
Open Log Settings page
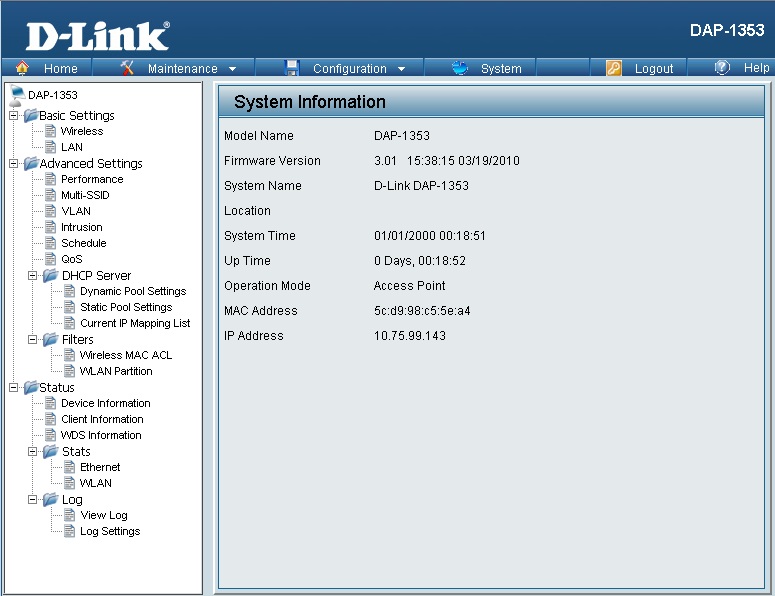tap(110, 531)
